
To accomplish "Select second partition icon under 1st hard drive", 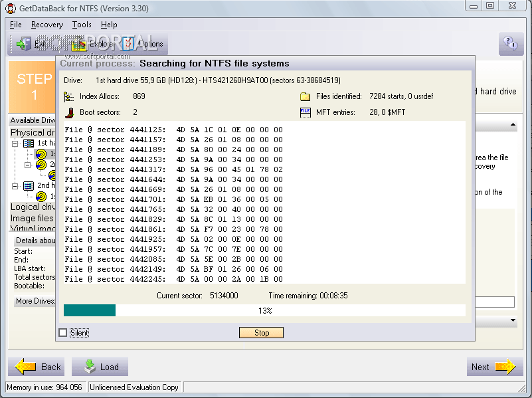I will (41, 165).
